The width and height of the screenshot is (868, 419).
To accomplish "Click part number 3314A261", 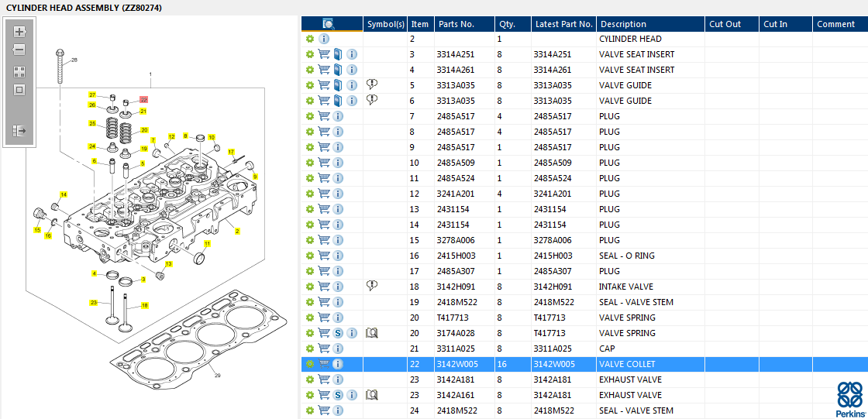I will [455, 70].
